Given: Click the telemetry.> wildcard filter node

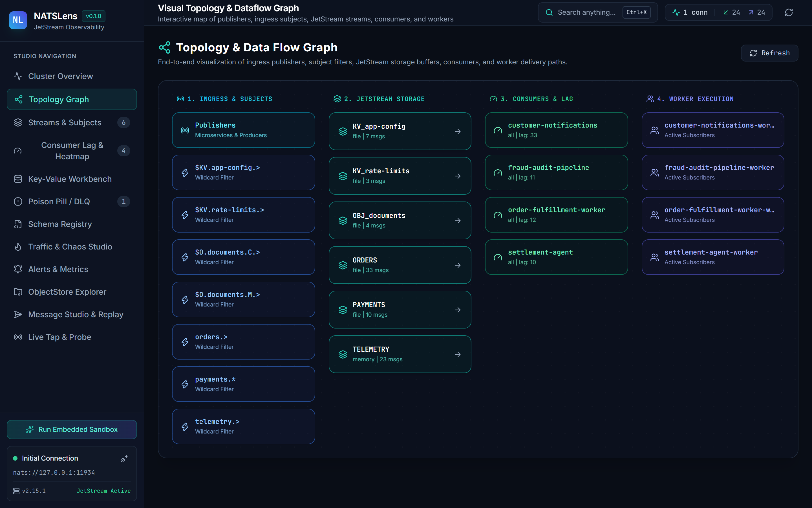Looking at the screenshot, I should (x=243, y=426).
